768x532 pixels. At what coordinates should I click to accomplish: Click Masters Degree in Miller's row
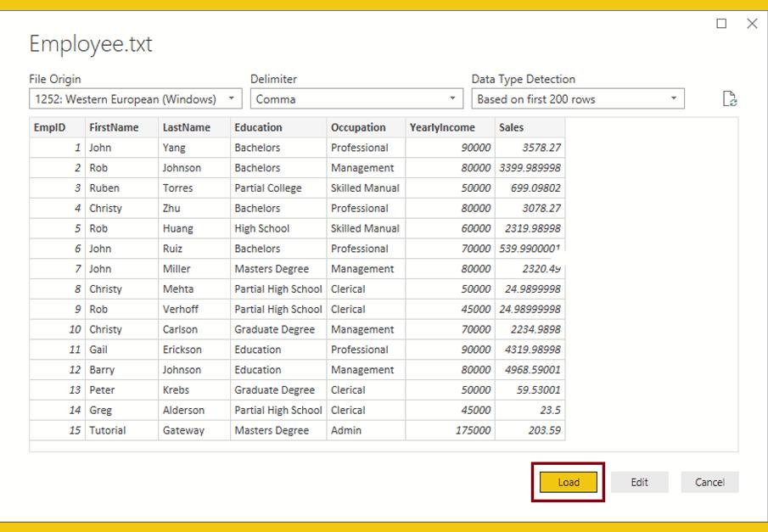(x=278, y=269)
